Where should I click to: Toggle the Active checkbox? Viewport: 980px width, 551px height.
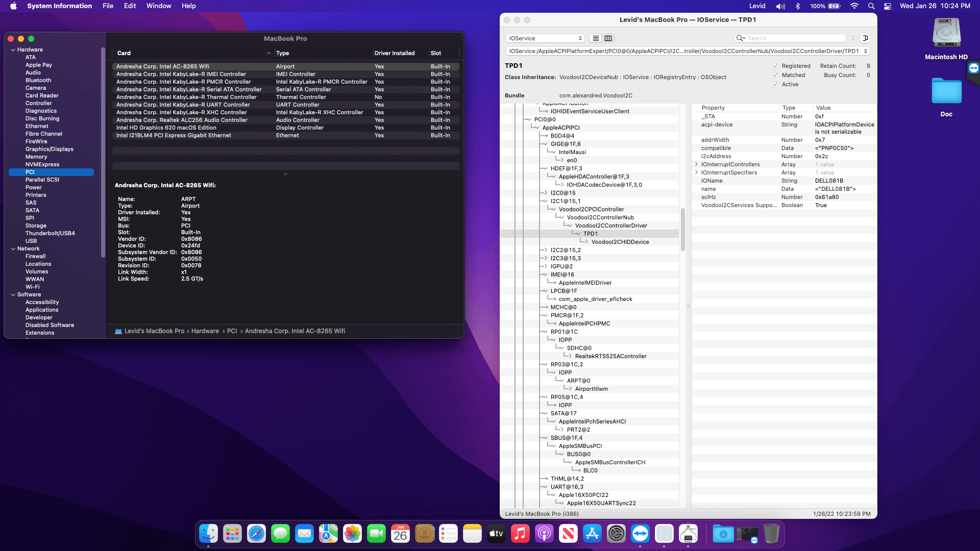tap(775, 84)
